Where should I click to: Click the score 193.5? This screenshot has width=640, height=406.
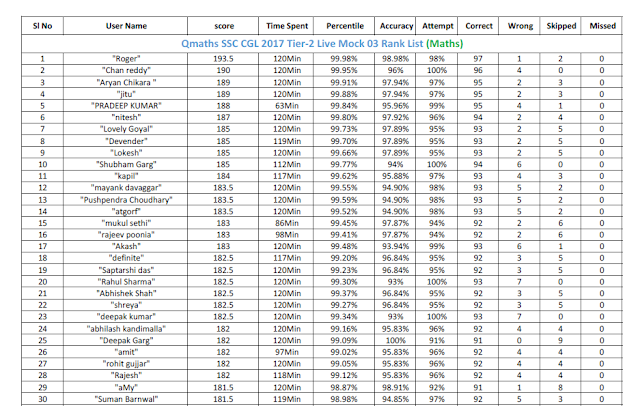click(223, 59)
